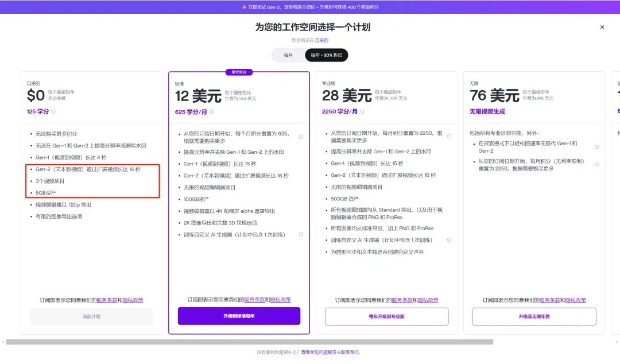Open info icon beside Pro 训练自定义 AI 生成器 bullet
Image resolution: width=620 pixels, height=364 pixels.
(449, 240)
